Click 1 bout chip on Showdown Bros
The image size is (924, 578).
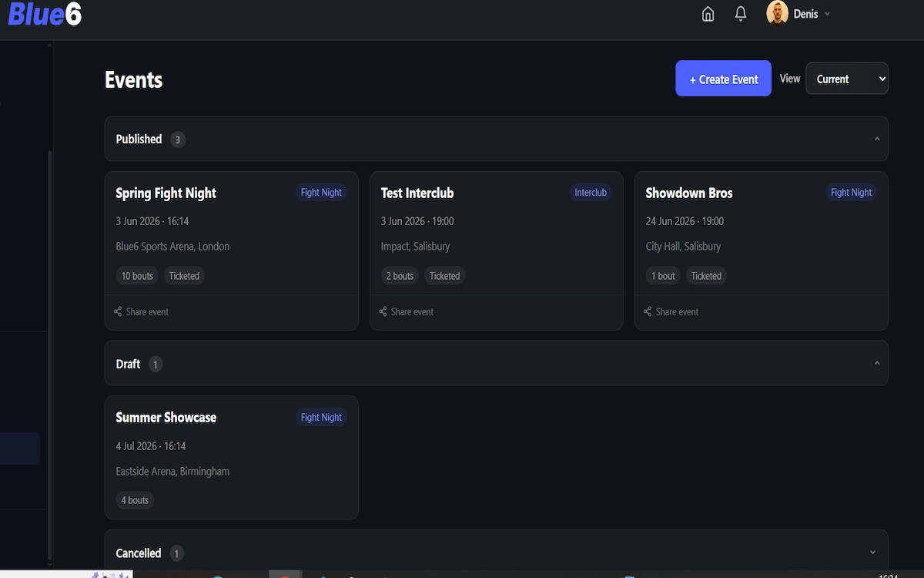click(663, 276)
